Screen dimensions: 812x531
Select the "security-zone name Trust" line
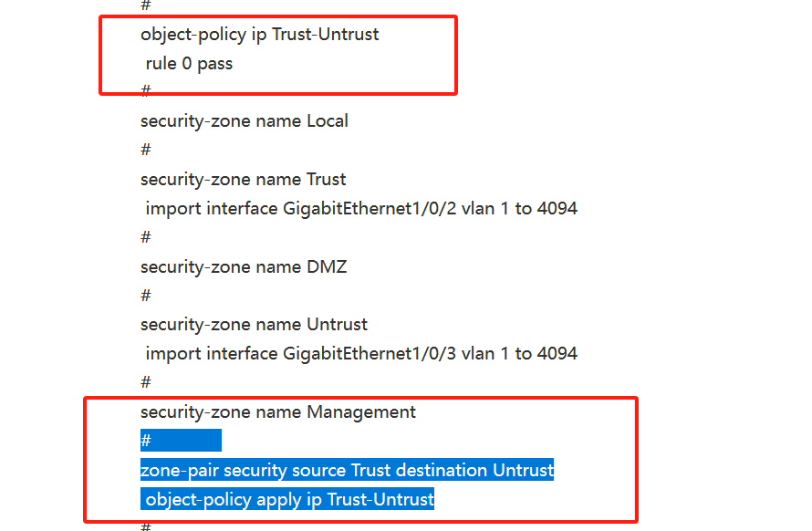coord(243,179)
